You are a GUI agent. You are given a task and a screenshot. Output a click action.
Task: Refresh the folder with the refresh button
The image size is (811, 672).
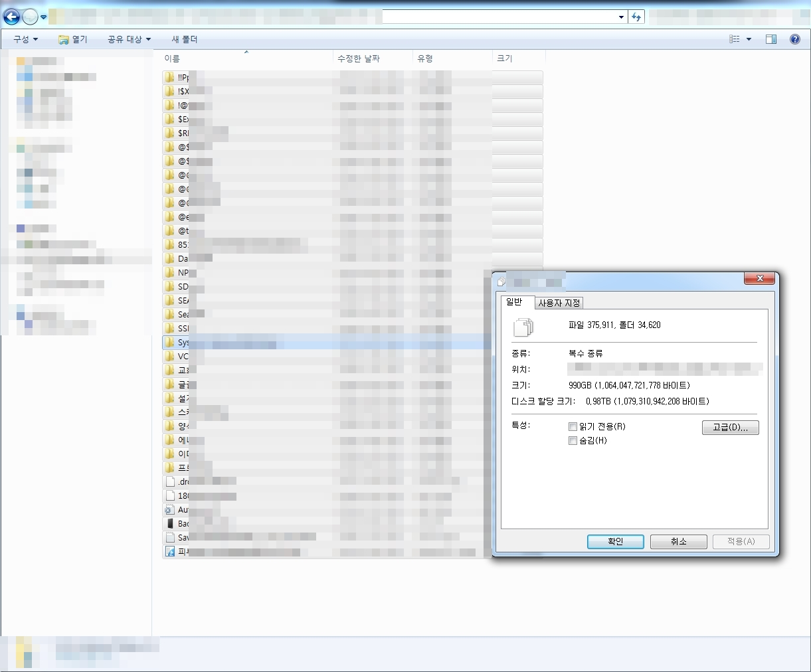coord(636,17)
